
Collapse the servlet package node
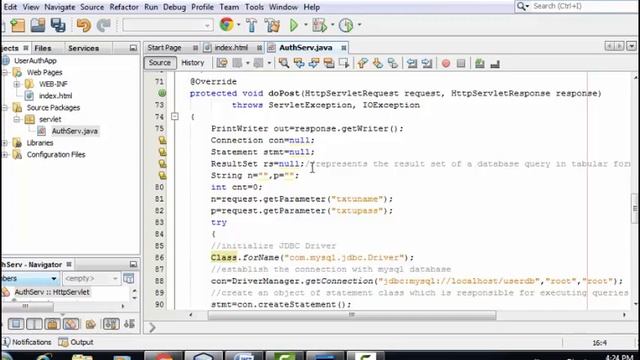pyautogui.click(x=17, y=119)
